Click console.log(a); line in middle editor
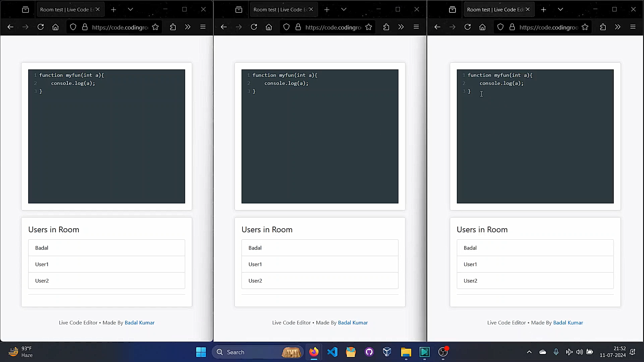 coord(286,83)
